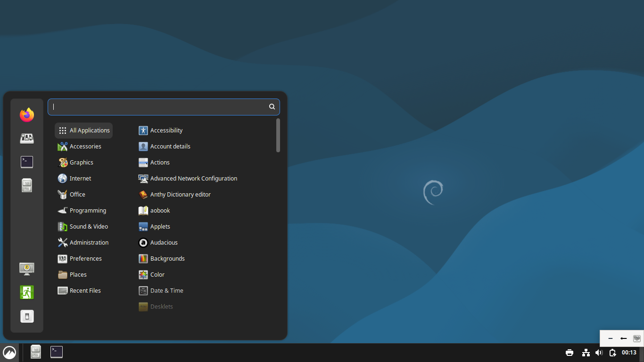Open the terminal from the menu sidebar
Image resolution: width=644 pixels, height=362 pixels.
pyautogui.click(x=27, y=162)
